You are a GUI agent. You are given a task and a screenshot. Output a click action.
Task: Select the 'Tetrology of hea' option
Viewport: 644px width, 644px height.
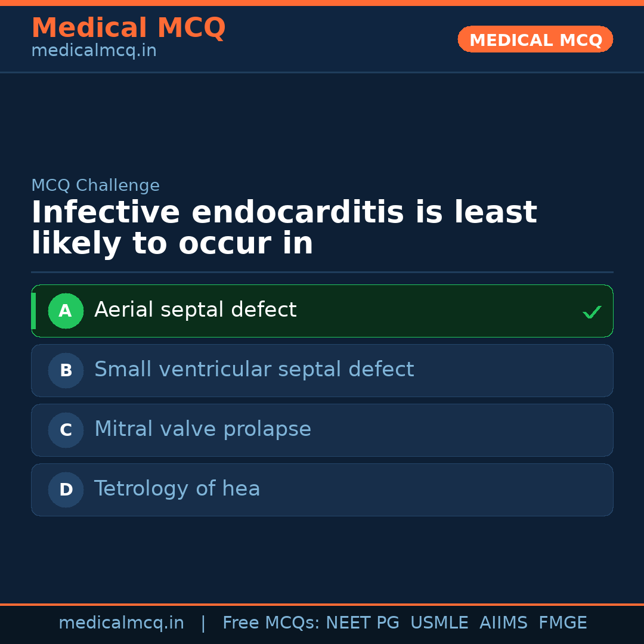click(177, 489)
